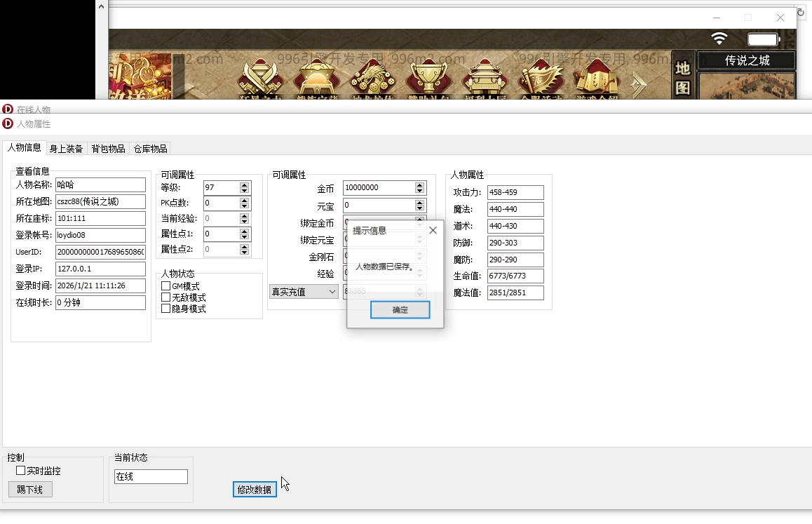Viewport: 812px width, 524px height.
Task: Decrease 金币 amount with down arrow
Action: pyautogui.click(x=419, y=191)
